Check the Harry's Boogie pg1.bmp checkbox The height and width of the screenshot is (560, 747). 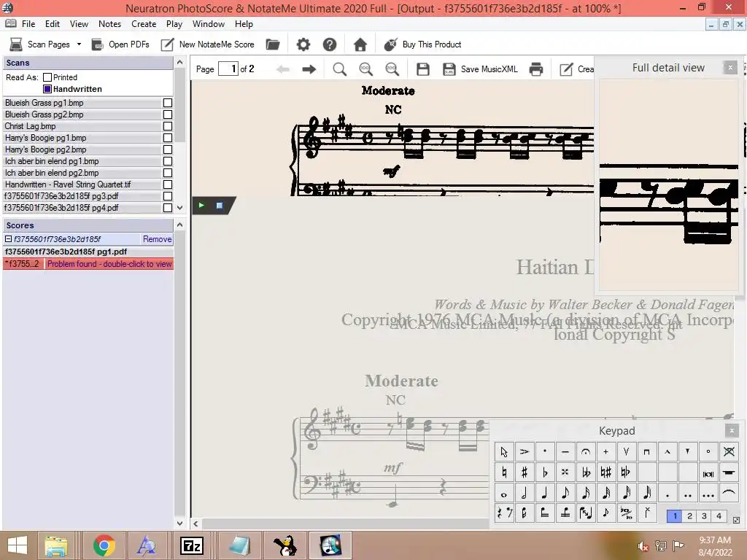click(x=168, y=138)
